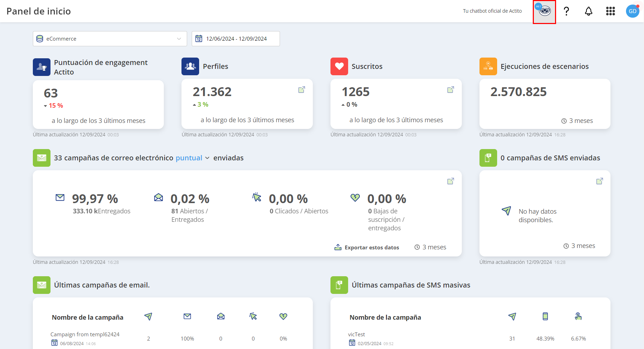Viewport: 644px width, 349px height.
Task: Click the green email campaigns enviadas icon
Action: pyautogui.click(x=42, y=158)
